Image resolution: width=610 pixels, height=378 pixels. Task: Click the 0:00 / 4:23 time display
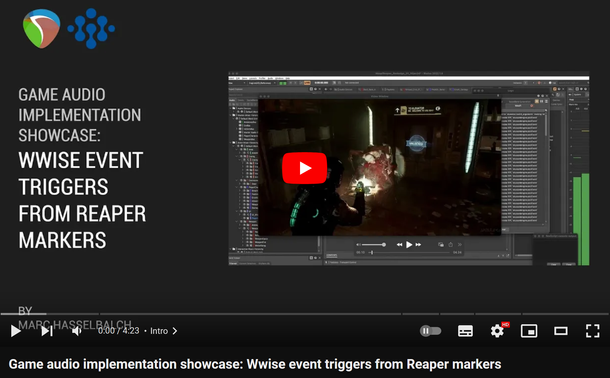click(119, 331)
